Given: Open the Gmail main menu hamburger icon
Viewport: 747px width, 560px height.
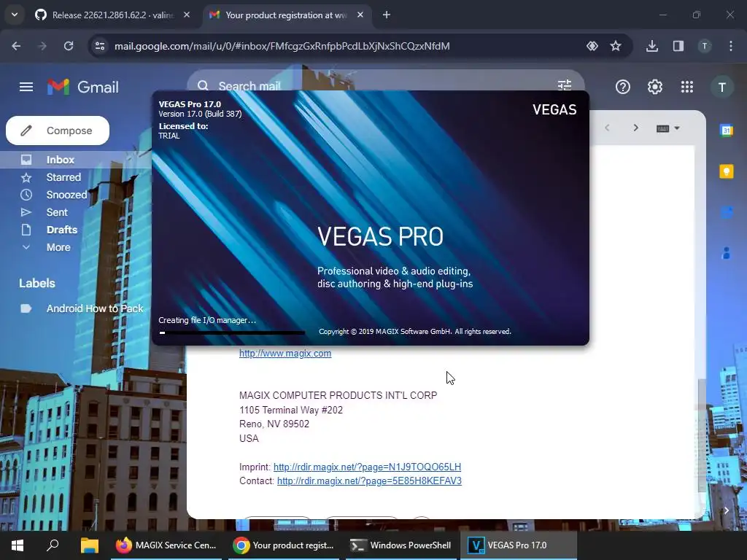Looking at the screenshot, I should [x=26, y=87].
